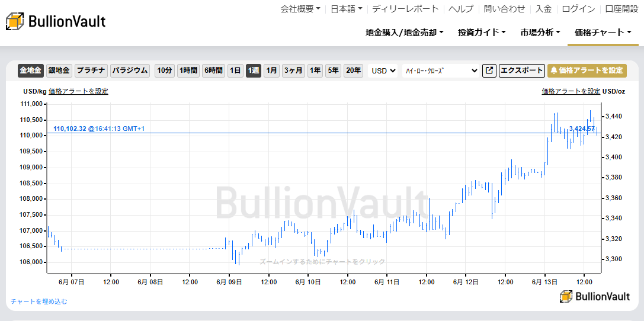Image resolution: width=644 pixels, height=321 pixels.
Task: Click ログイン link
Action: [578, 9]
